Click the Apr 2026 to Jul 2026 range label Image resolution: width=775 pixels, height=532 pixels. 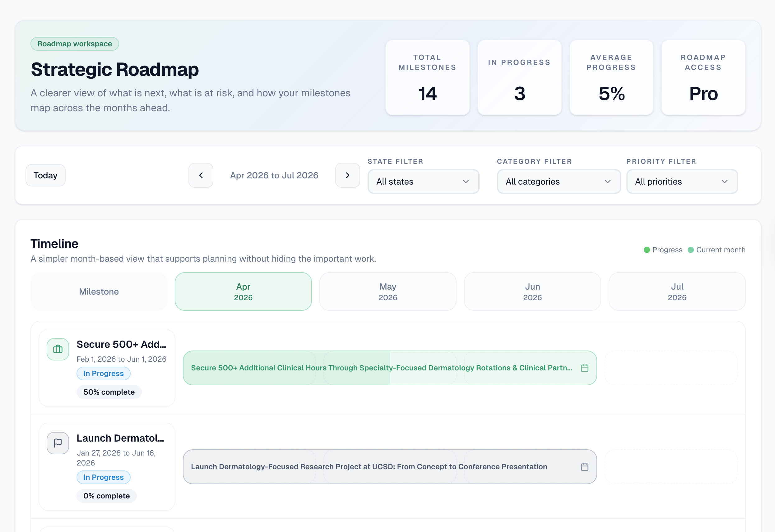click(x=274, y=175)
